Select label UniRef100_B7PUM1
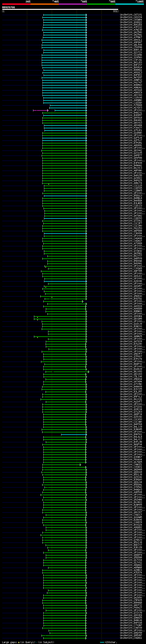The width and height of the screenshot is (146, 644). coord(131,143)
